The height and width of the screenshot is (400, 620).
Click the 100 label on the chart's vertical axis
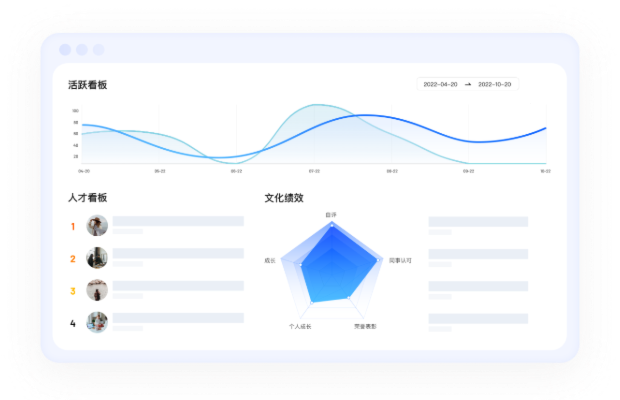coord(75,111)
